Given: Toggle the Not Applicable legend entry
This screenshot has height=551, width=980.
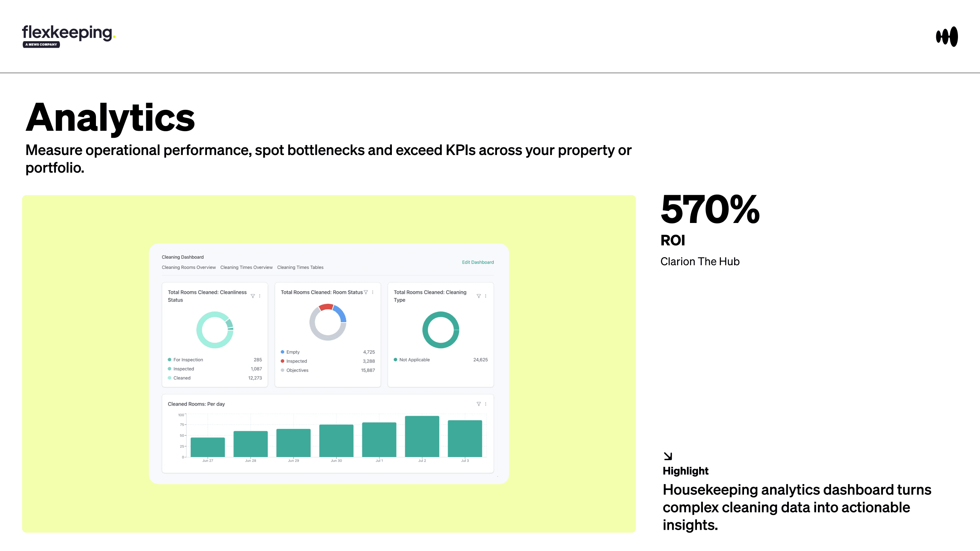Looking at the screenshot, I should pyautogui.click(x=414, y=359).
